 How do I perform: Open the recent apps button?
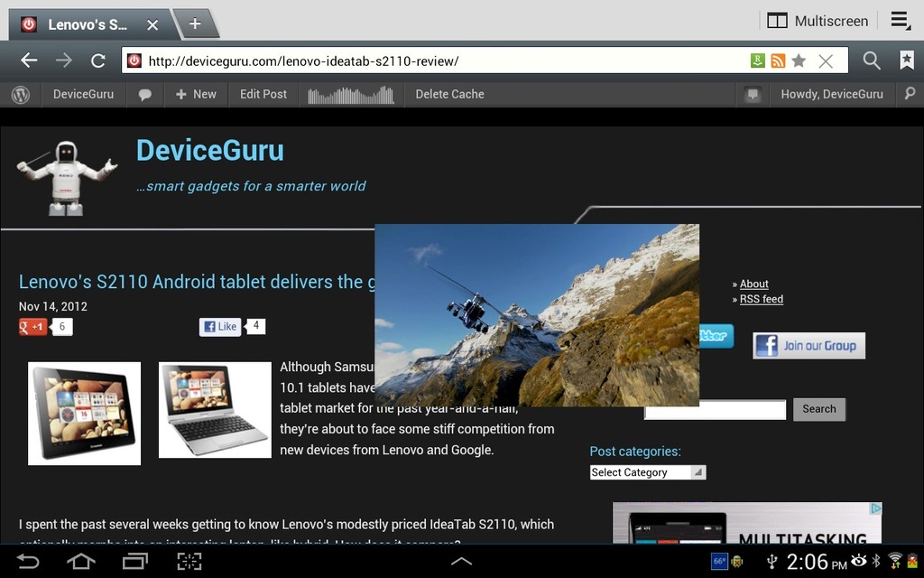pyautogui.click(x=135, y=561)
